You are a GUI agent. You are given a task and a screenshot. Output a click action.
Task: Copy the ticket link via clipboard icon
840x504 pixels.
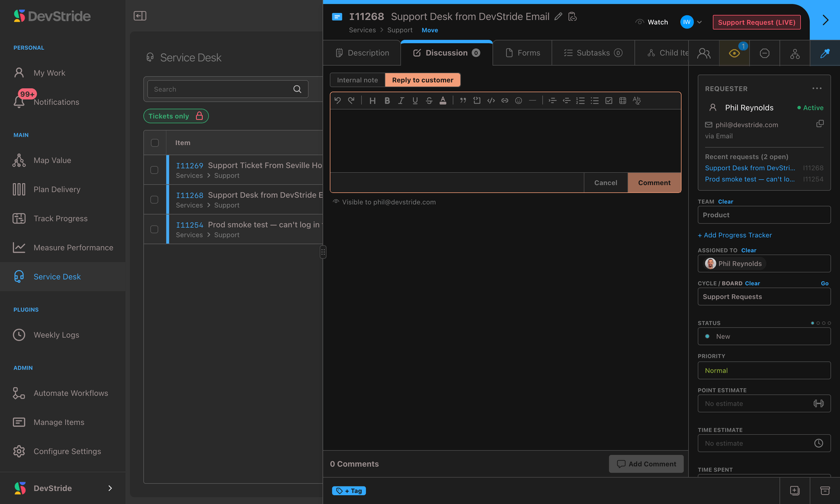coord(573,16)
